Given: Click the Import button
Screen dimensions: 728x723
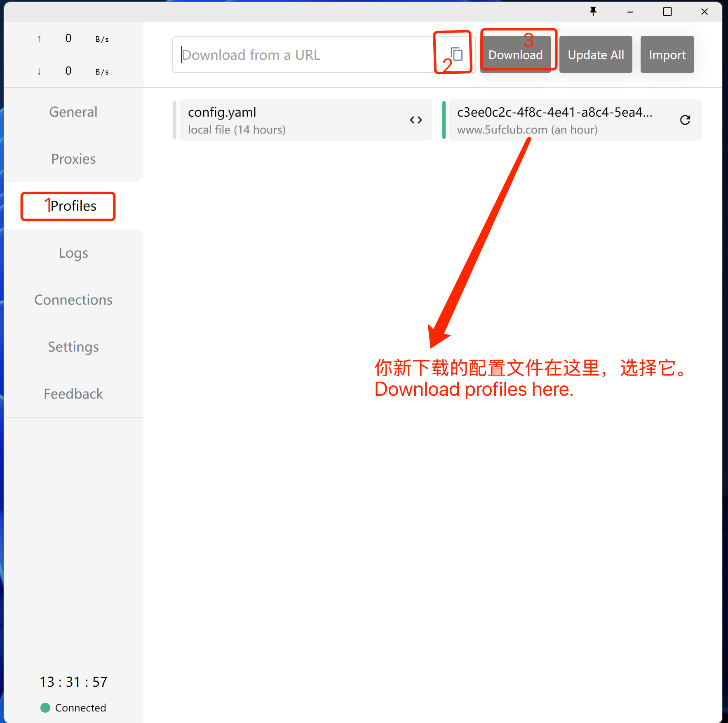Looking at the screenshot, I should [667, 54].
